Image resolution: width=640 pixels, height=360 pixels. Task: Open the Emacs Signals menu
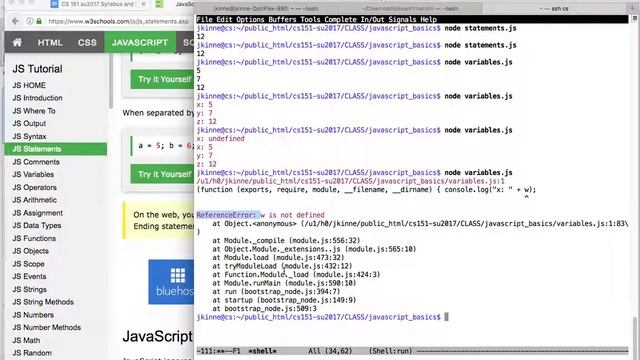coord(402,20)
